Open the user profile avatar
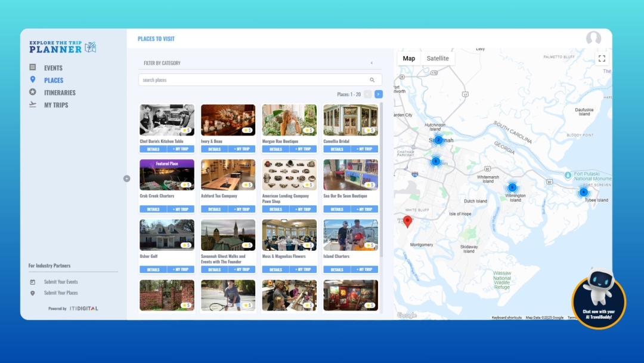 click(x=593, y=39)
